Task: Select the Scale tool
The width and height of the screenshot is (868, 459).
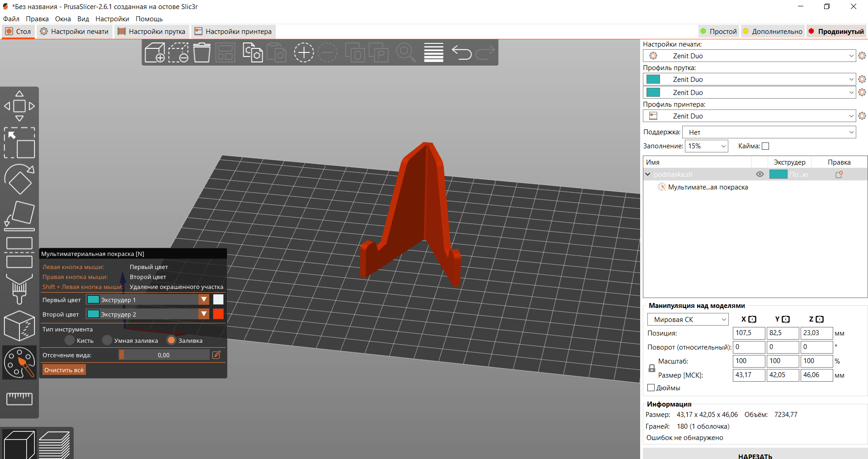Action: [x=19, y=143]
